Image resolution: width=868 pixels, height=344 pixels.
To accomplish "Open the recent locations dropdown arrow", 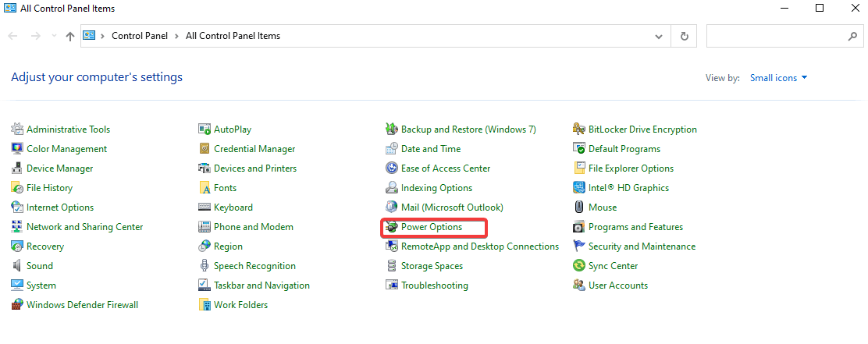I will pos(54,36).
